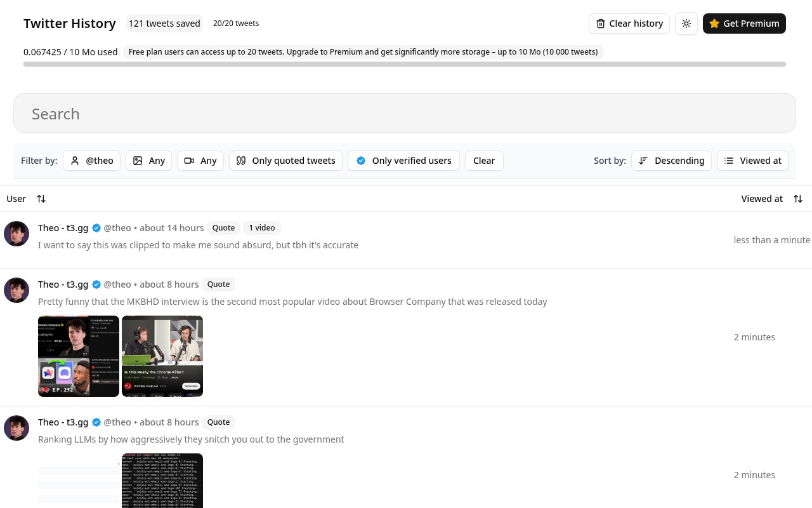
Task: Click the star icon on Get Premium
Action: (x=714, y=23)
